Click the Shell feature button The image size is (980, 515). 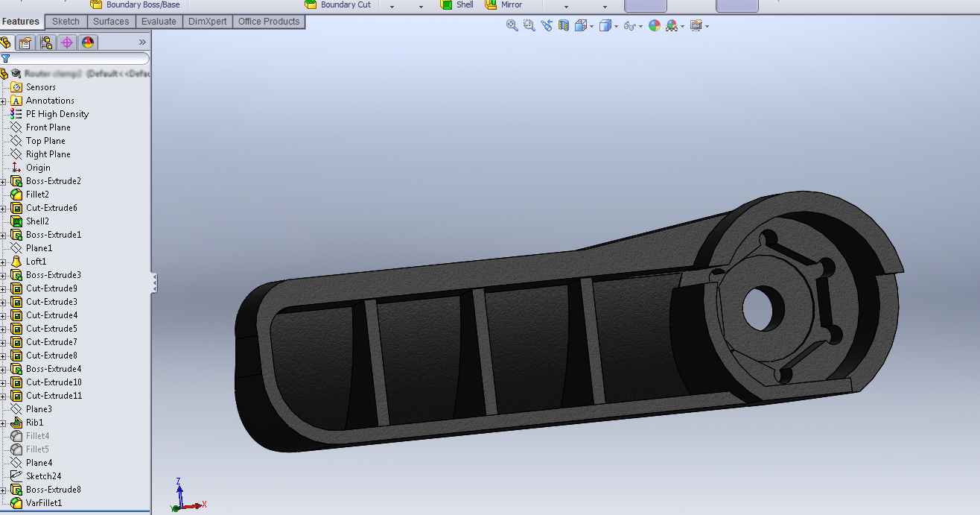point(456,4)
